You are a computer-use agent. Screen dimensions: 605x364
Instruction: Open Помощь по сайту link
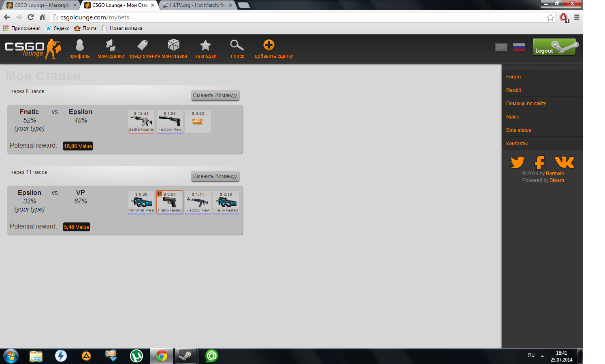526,104
